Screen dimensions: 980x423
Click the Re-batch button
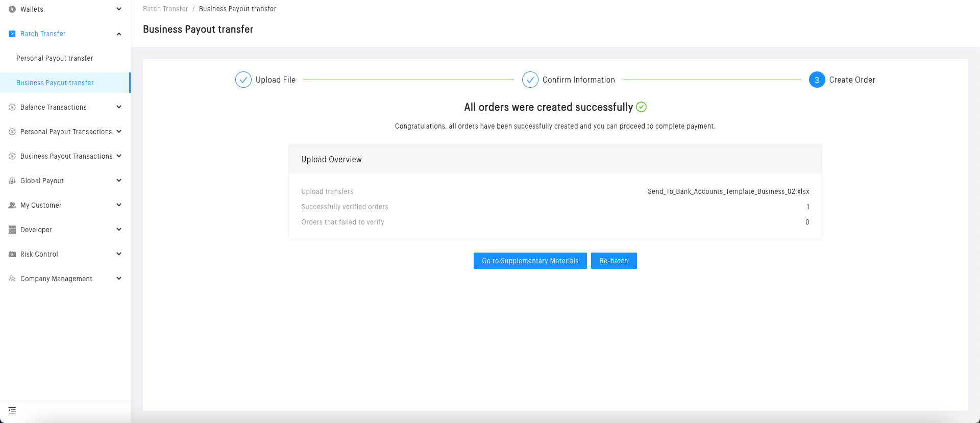[x=614, y=261]
